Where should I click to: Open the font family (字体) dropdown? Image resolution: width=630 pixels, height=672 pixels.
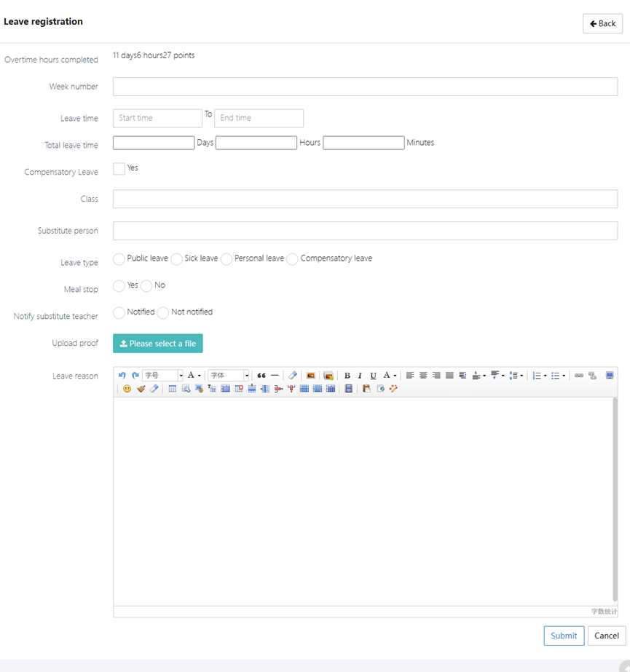[246, 376]
